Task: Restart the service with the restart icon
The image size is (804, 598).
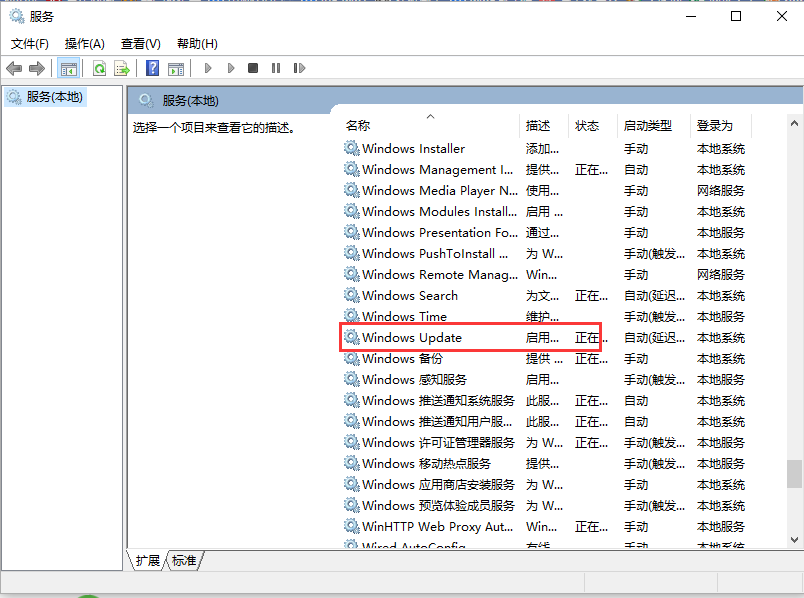Action: pyautogui.click(x=300, y=68)
